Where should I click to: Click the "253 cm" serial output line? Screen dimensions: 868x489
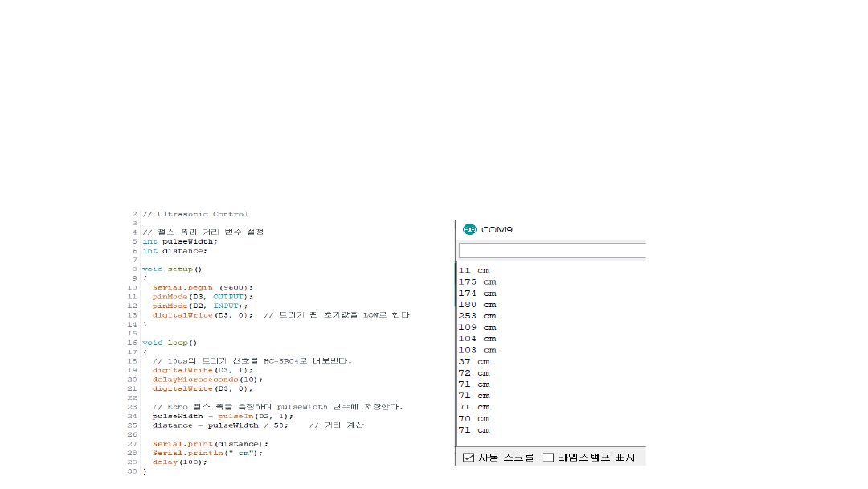click(x=477, y=316)
